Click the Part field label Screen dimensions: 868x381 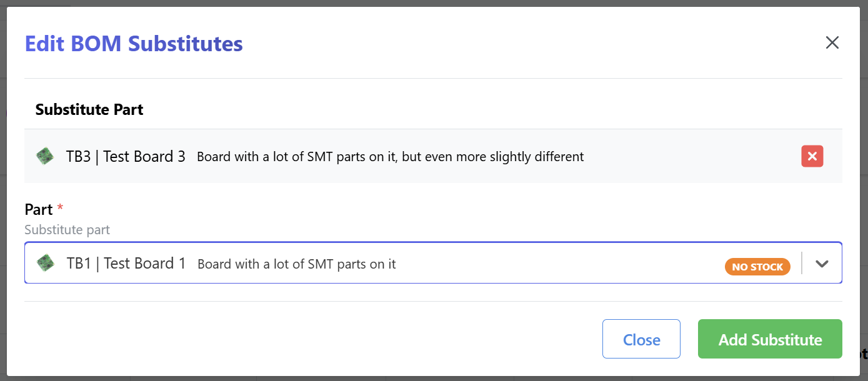point(38,209)
